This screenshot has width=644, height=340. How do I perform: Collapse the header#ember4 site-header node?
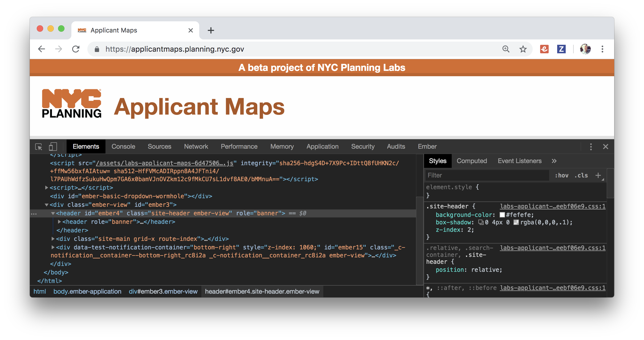point(53,213)
